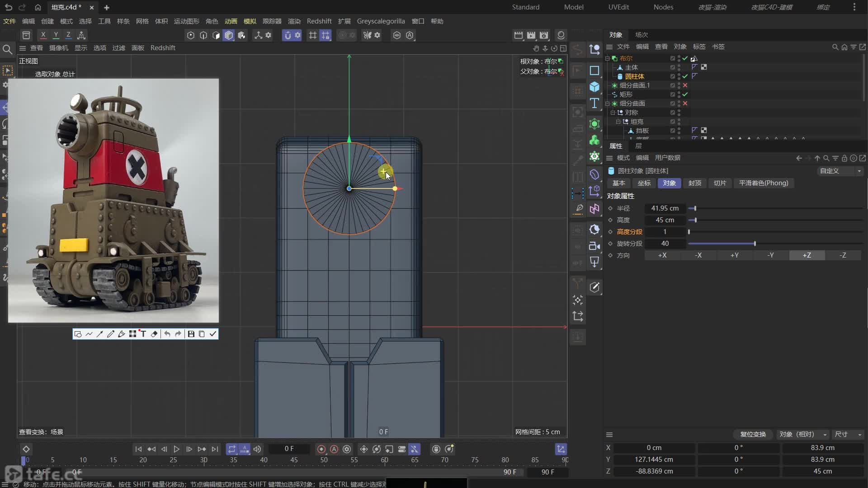Switch to 场次 tab in Object manager
868x488 pixels.
coord(642,35)
